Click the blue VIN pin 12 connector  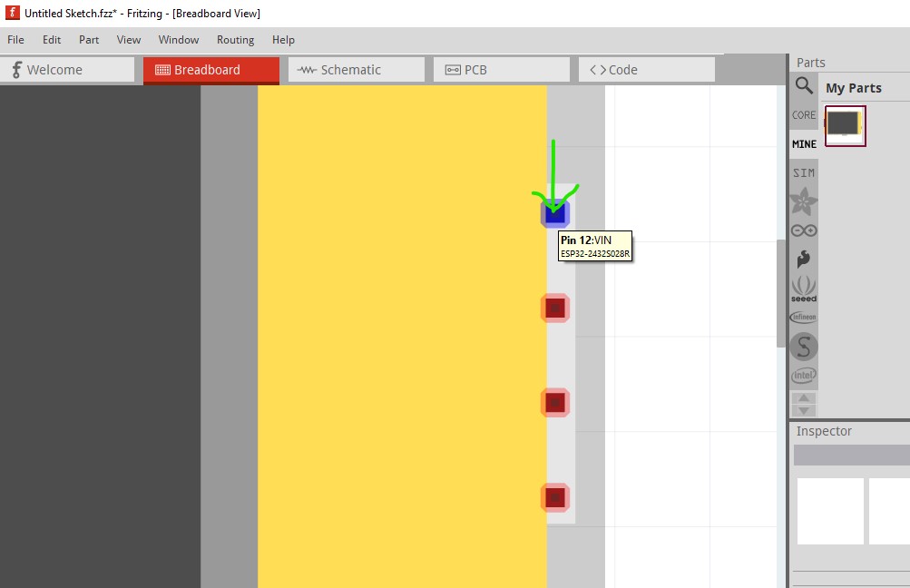coord(555,214)
